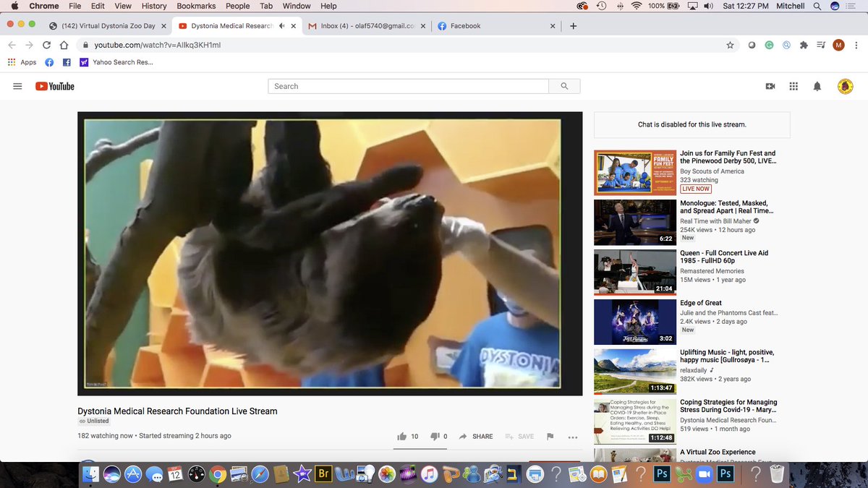Click the YouTube search magnifier button
The width and height of the screenshot is (868, 488).
564,86
